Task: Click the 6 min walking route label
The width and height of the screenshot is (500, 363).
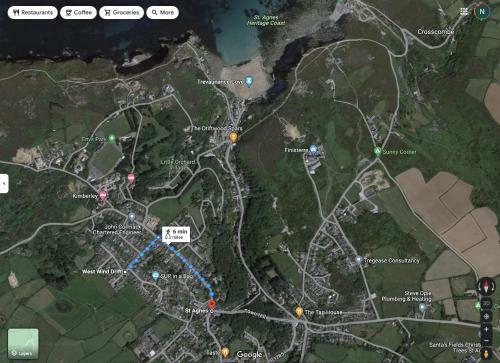Action: 176,234
